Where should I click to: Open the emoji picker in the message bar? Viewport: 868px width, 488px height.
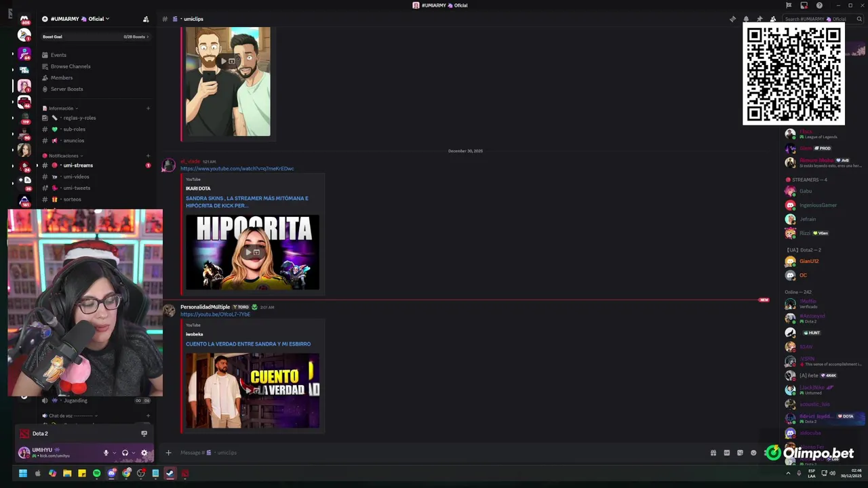tap(753, 453)
